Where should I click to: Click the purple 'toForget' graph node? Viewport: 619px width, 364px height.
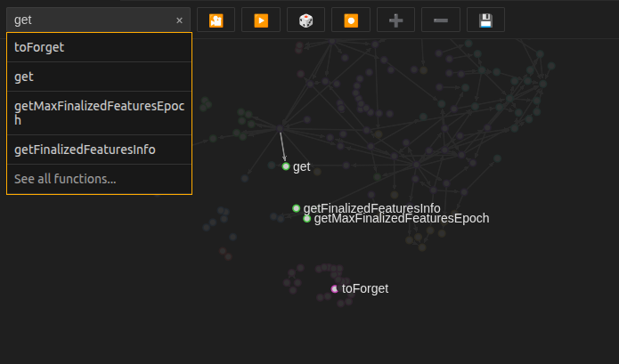pos(335,289)
